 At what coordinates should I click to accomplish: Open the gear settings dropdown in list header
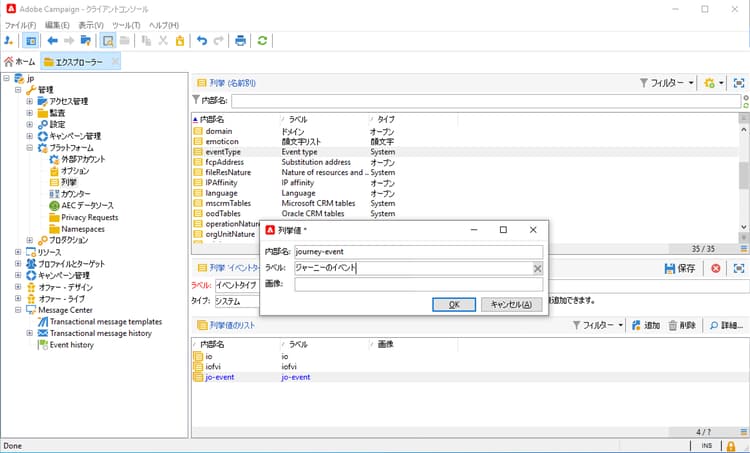coord(714,83)
